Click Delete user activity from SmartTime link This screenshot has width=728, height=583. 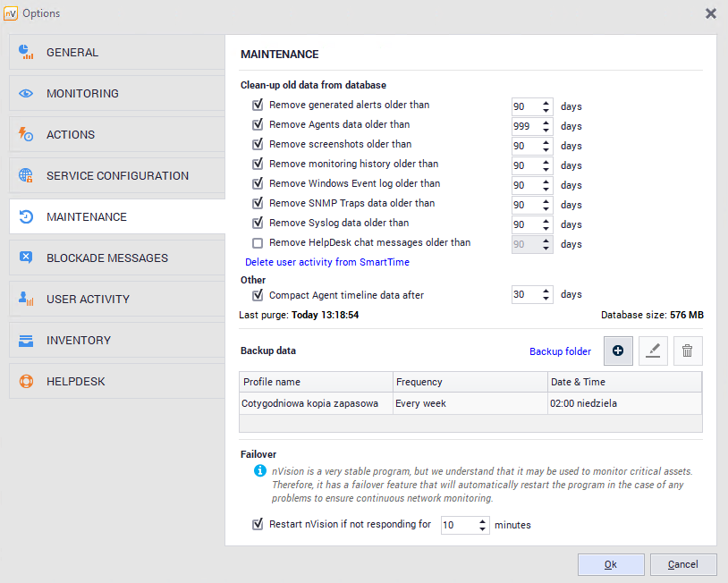coord(327,263)
